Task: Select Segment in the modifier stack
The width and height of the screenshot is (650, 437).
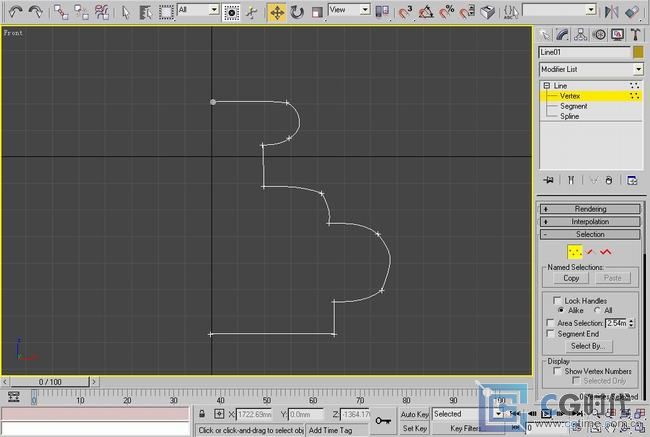Action: click(573, 106)
